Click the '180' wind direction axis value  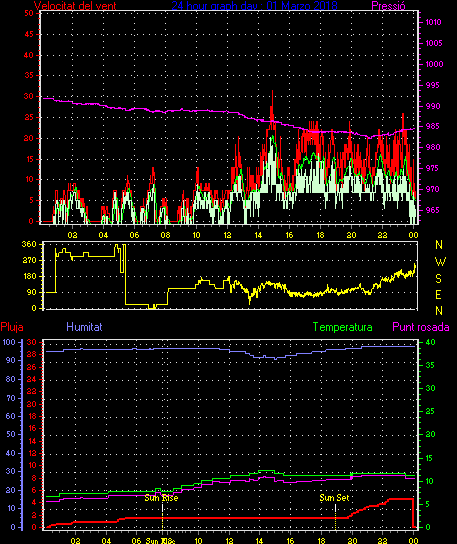(29, 277)
